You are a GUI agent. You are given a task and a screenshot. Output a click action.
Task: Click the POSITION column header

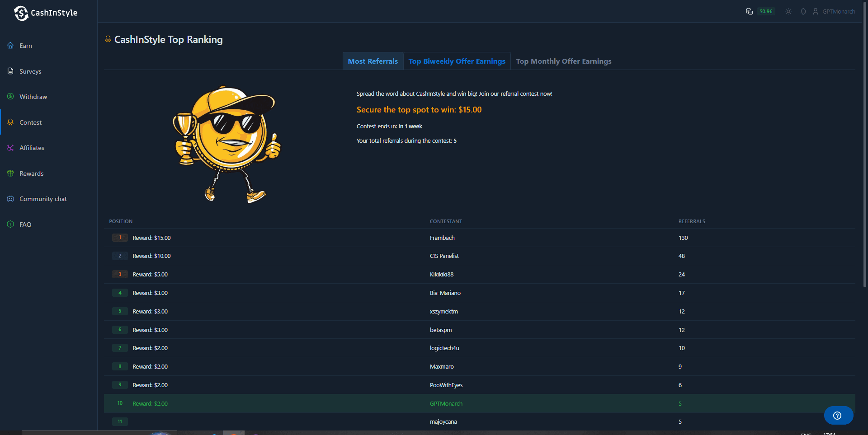pos(121,221)
